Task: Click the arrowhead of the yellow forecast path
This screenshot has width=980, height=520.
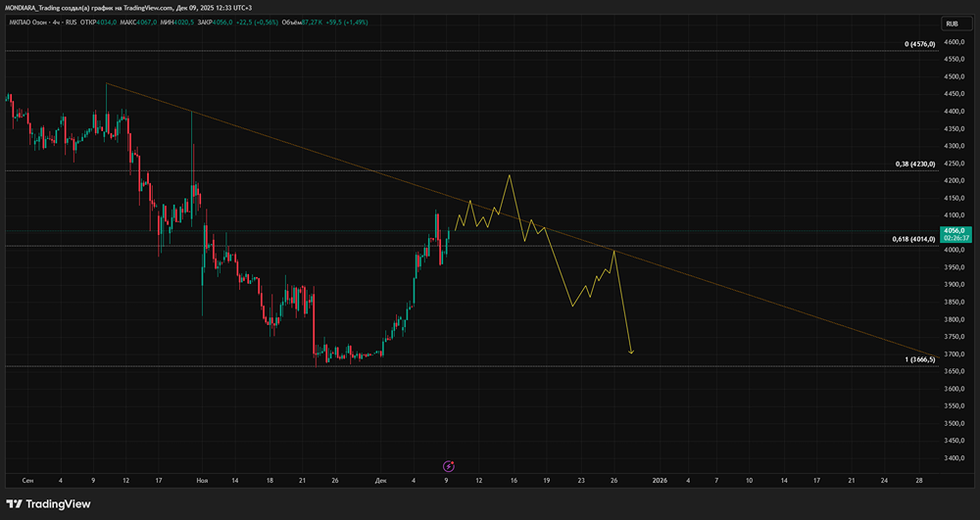Action: [x=632, y=352]
